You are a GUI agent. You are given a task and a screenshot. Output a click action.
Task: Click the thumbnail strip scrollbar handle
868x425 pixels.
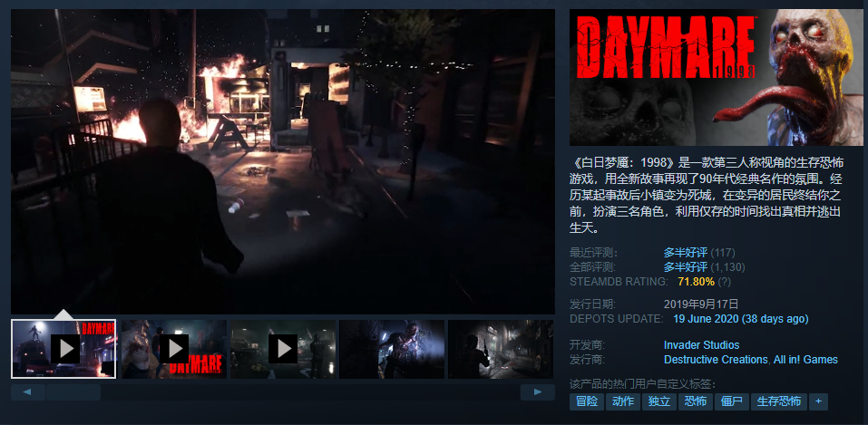73,392
